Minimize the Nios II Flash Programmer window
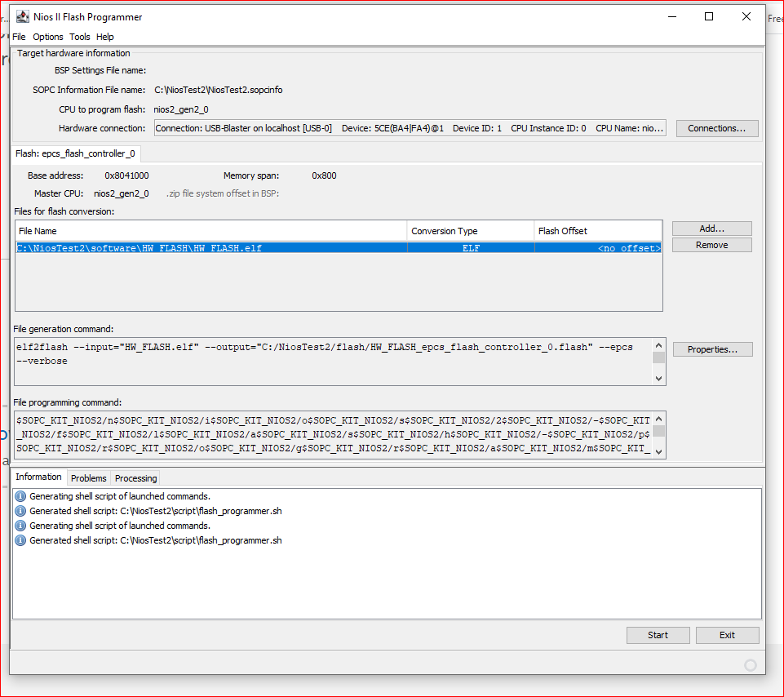 click(672, 16)
